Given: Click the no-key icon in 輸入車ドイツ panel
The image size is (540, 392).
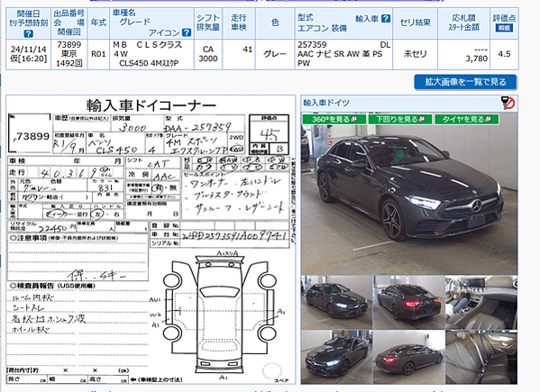Looking at the screenshot, I should [x=508, y=103].
